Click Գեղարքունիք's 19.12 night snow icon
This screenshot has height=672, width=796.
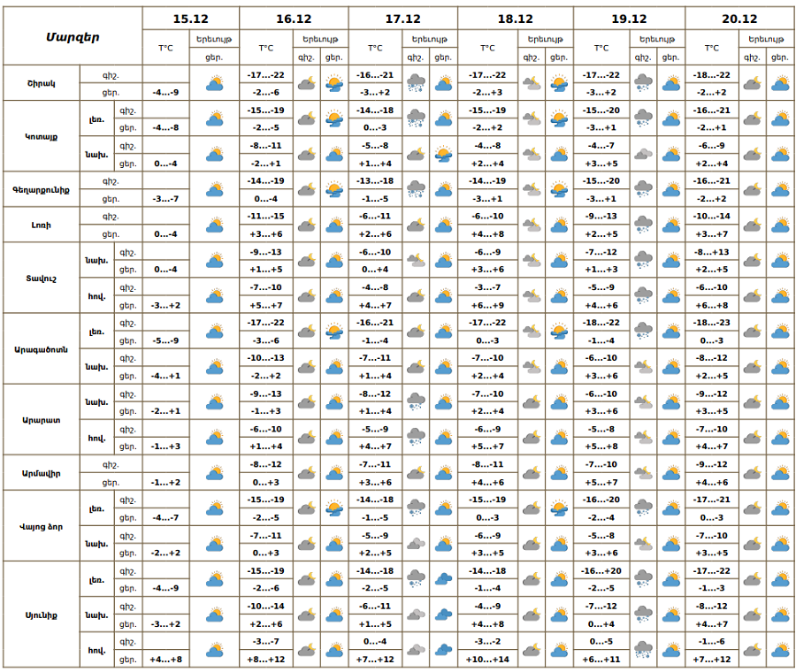pos(643,189)
